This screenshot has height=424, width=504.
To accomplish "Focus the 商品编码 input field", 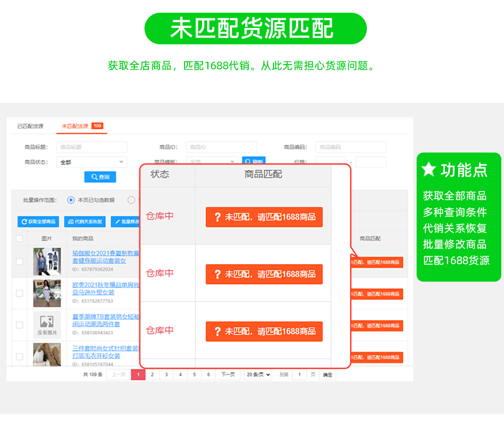I will pyautogui.click(x=351, y=147).
